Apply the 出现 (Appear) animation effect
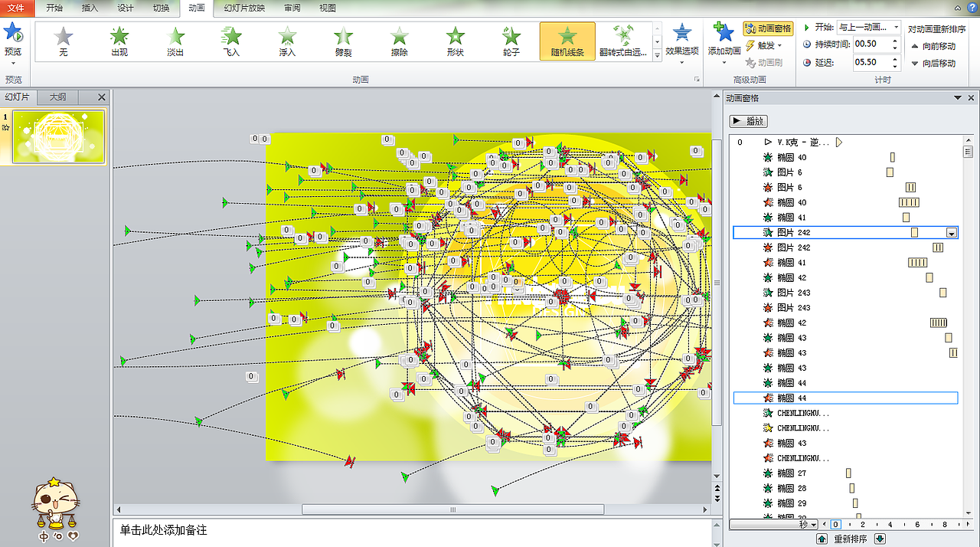 tap(119, 41)
